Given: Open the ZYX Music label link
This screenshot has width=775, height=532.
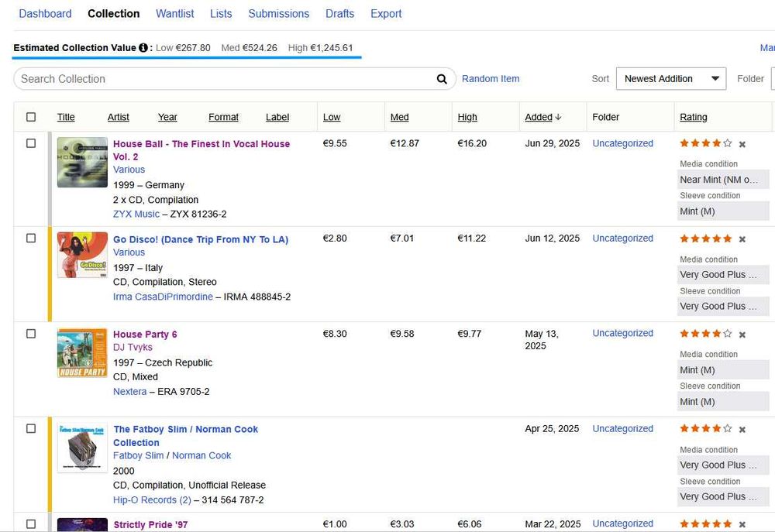Looking at the screenshot, I should click(x=136, y=214).
